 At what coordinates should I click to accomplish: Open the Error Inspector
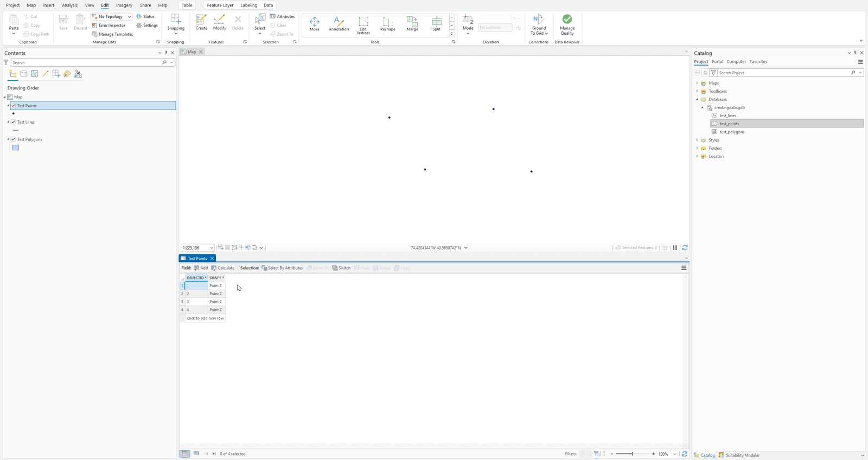point(108,25)
